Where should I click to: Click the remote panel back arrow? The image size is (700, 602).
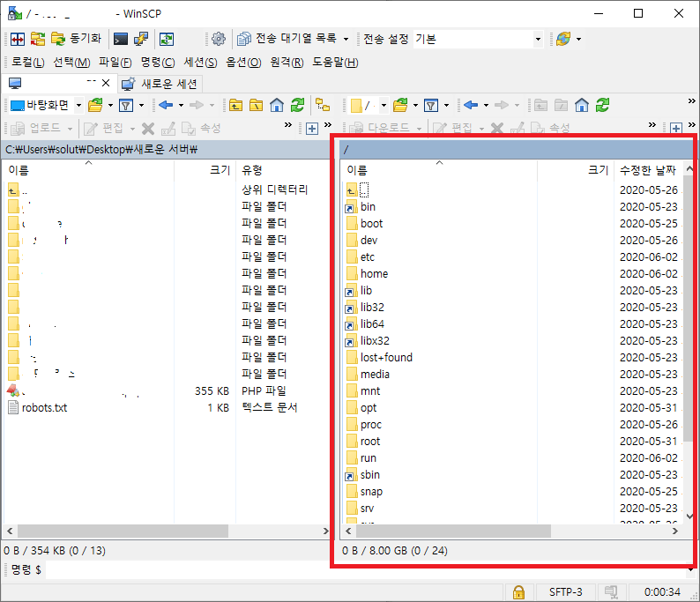(471, 105)
